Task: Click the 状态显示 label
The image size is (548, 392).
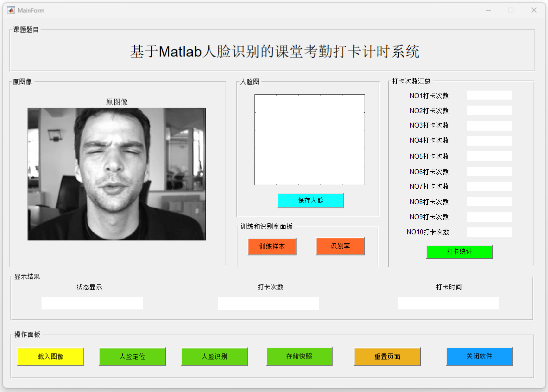Action: tap(89, 287)
